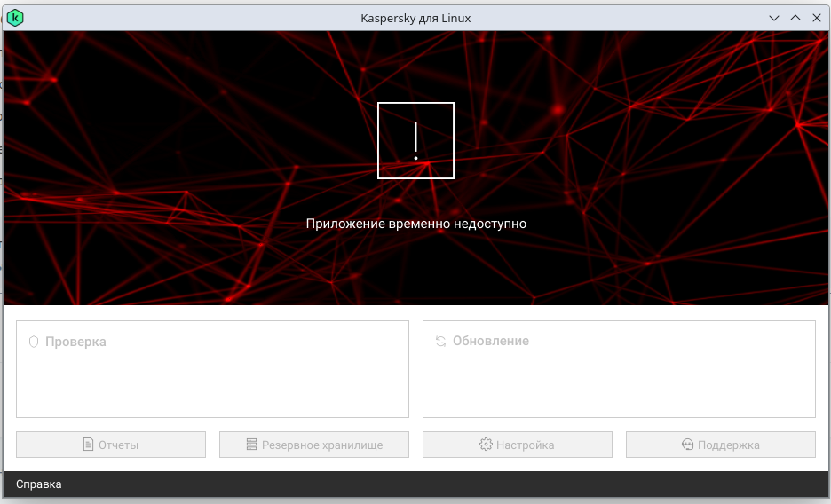This screenshot has width=831, height=504.
Task: Open the Проверка scan panel
Action: 212,369
